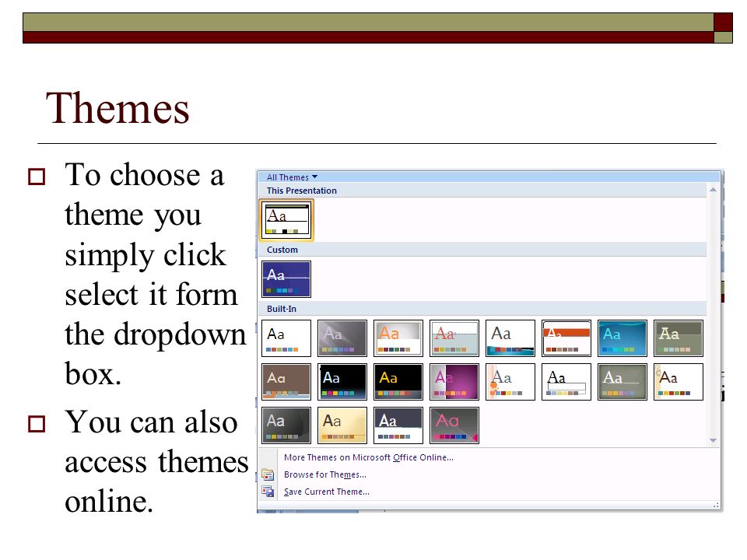The width and height of the screenshot is (747, 560).
Task: Select the black theme with white Aa
Action: 342,382
